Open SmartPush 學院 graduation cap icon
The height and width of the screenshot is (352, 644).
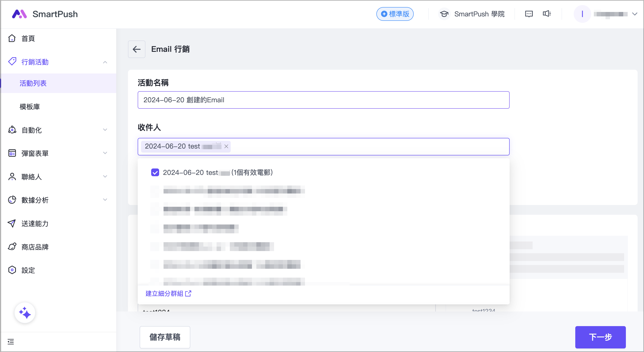pos(444,14)
